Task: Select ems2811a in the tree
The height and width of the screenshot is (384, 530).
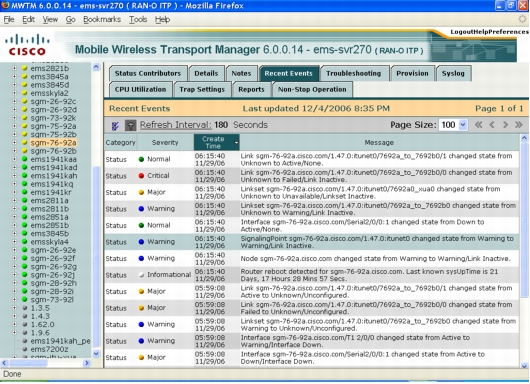Action: click(49, 200)
